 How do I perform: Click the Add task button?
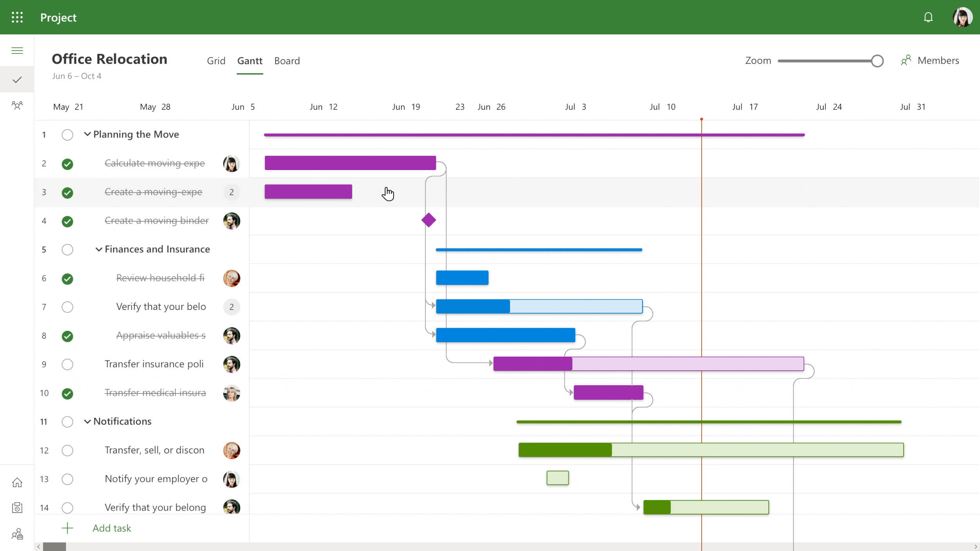click(111, 528)
